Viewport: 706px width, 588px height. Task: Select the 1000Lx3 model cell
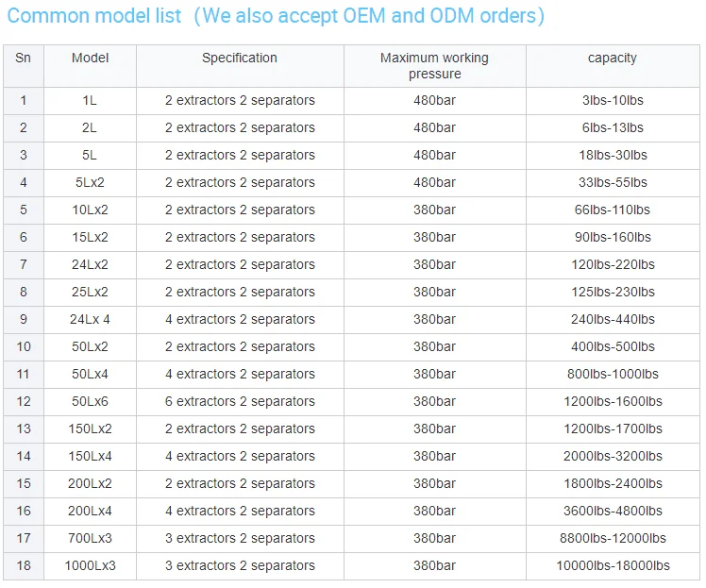tap(90, 565)
